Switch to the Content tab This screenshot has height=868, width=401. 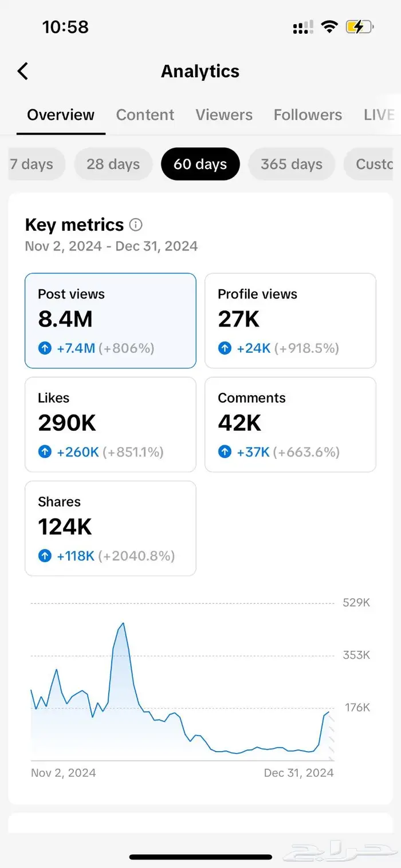pyautogui.click(x=145, y=115)
